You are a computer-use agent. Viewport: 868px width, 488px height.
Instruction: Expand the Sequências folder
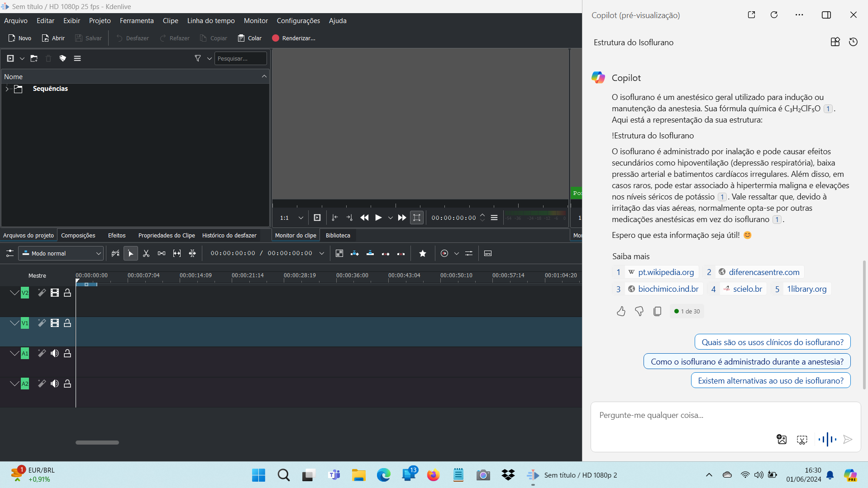pyautogui.click(x=7, y=89)
